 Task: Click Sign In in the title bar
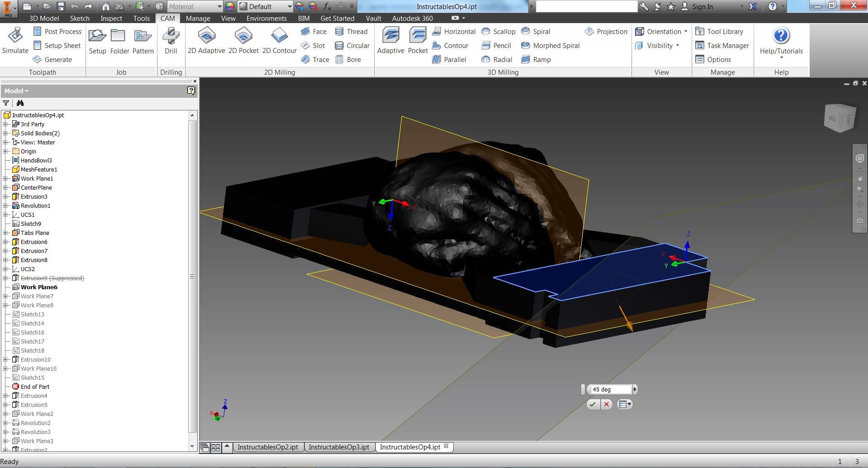702,6
